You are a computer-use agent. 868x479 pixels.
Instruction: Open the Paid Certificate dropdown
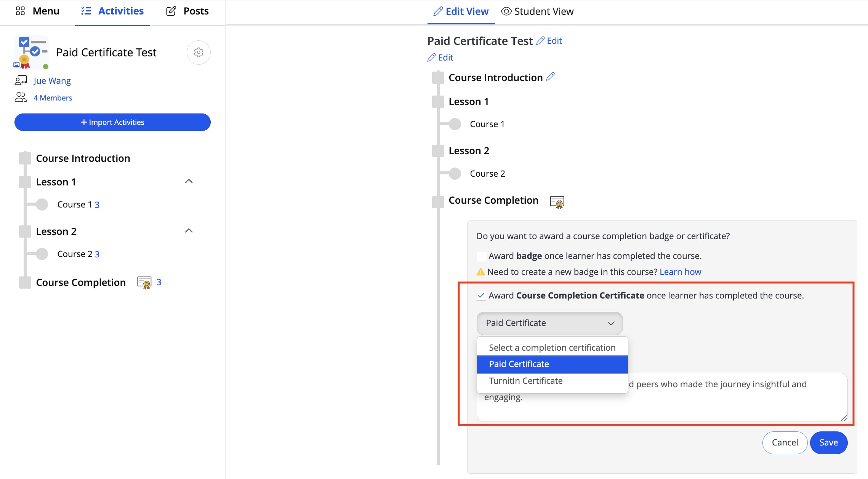tap(549, 323)
